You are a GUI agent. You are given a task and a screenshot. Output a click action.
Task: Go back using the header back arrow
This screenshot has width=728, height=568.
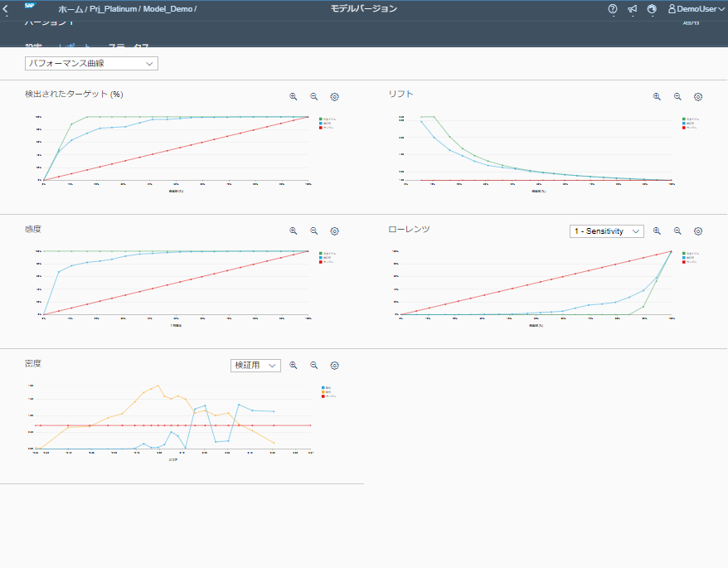tap(6, 9)
